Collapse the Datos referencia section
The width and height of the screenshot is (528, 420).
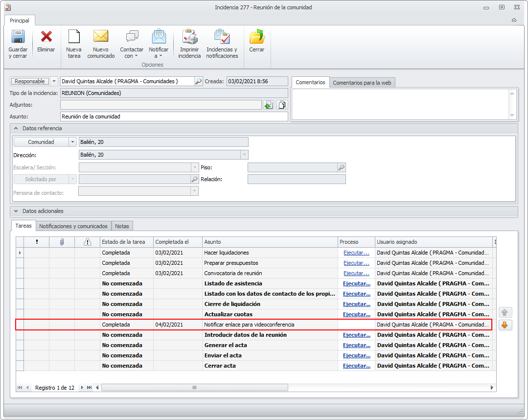click(x=16, y=128)
